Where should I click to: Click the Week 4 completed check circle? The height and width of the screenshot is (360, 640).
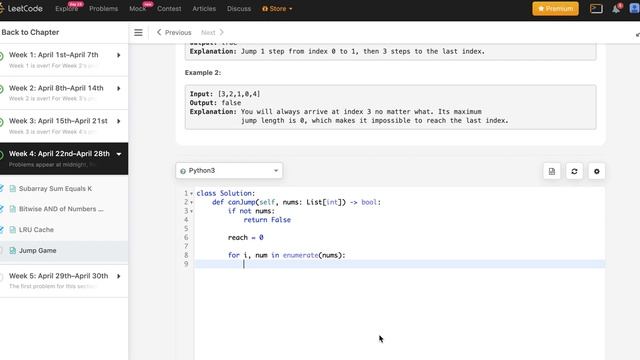[1, 155]
